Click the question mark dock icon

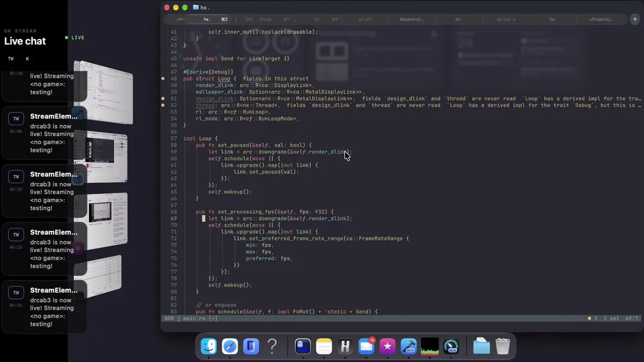pos(272,346)
